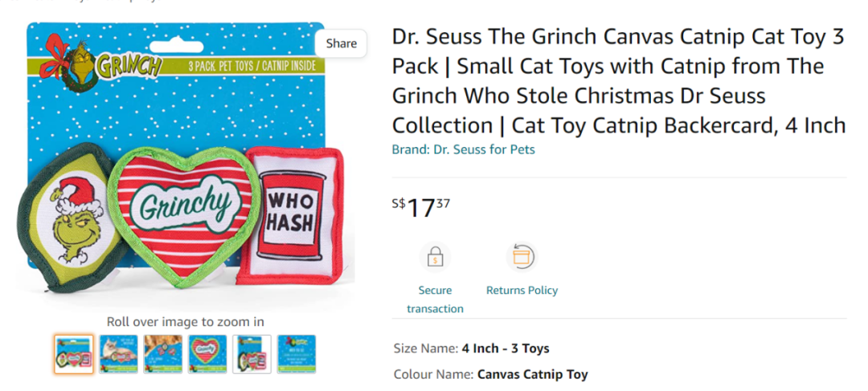Click the product title text
This screenshot has height=391, width=868.
coord(619,81)
